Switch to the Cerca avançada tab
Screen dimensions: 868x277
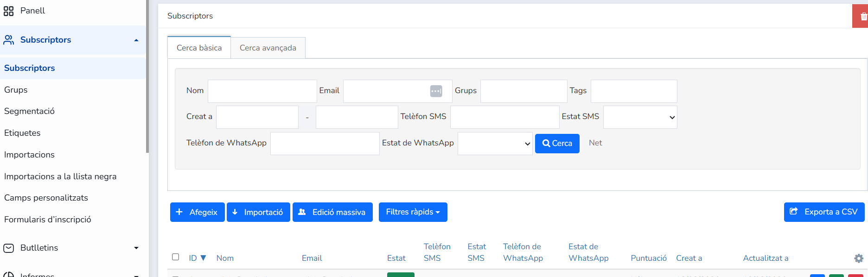[x=268, y=48]
